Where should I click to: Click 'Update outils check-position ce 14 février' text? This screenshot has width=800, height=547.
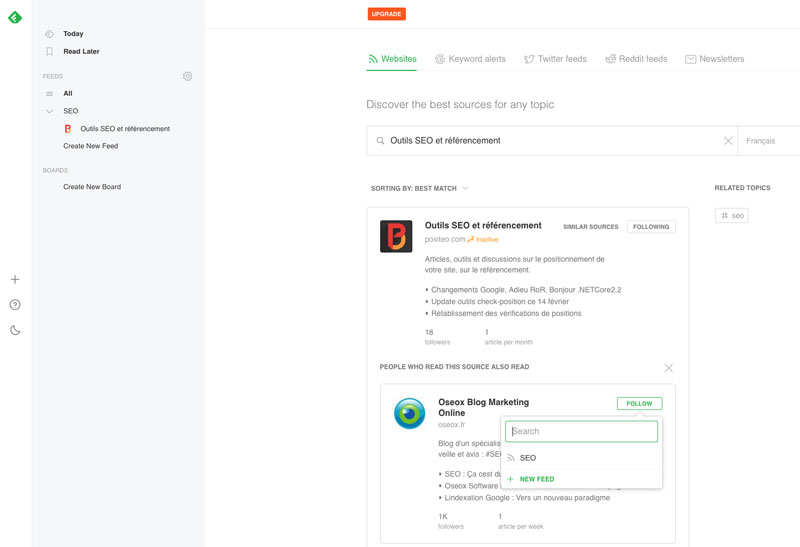tap(500, 302)
